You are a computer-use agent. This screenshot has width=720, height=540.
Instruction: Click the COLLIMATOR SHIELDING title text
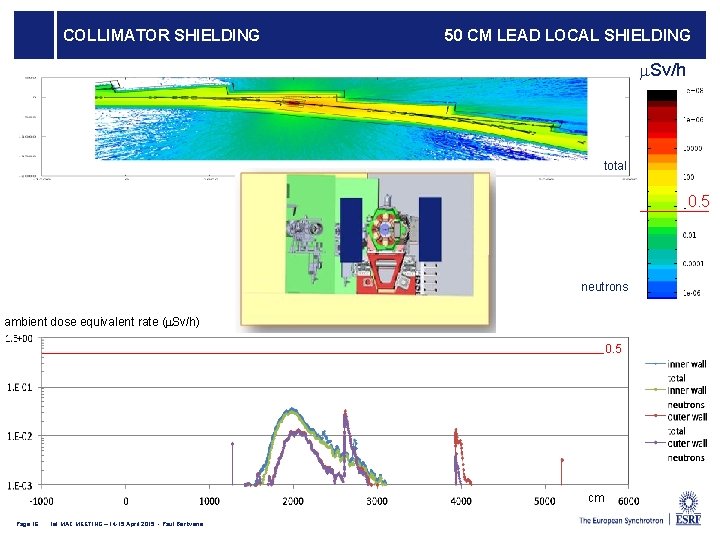pyautogui.click(x=161, y=35)
